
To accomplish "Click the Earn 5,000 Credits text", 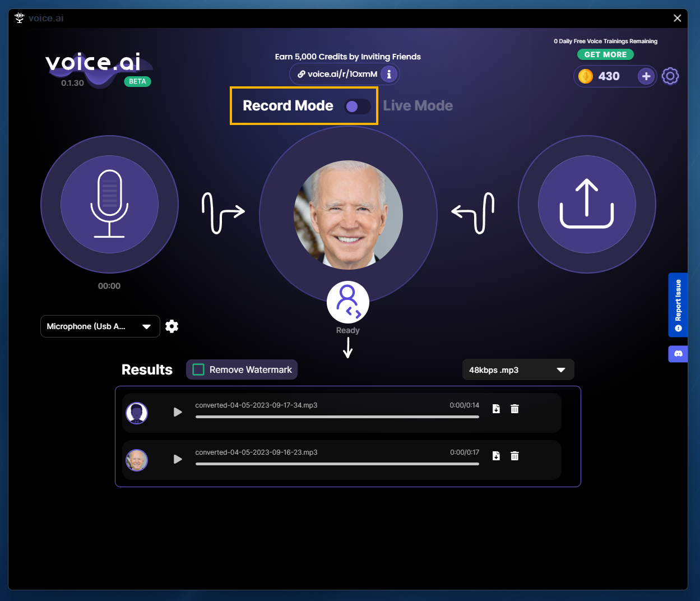I will tap(348, 57).
